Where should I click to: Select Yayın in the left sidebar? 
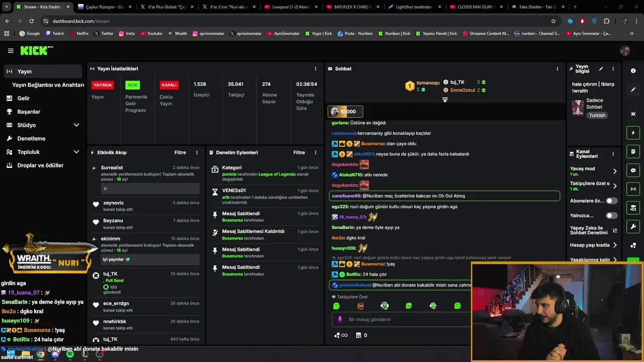click(43, 71)
